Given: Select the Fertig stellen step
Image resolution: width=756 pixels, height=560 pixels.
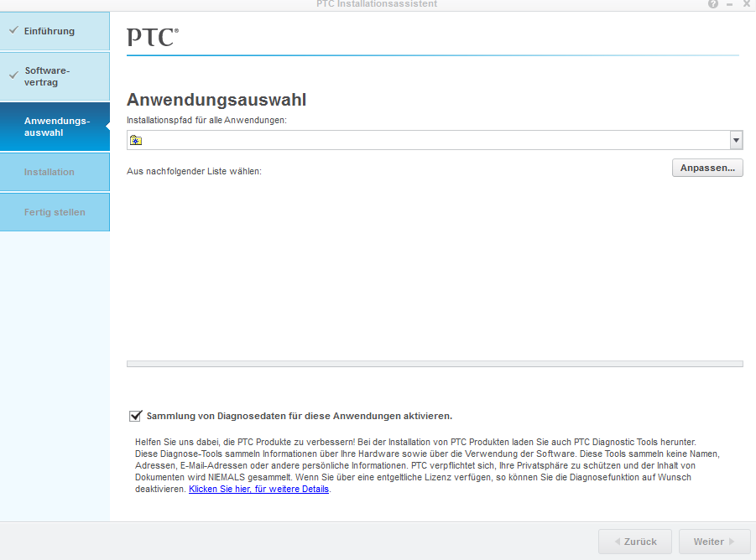Looking at the screenshot, I should click(x=55, y=212).
